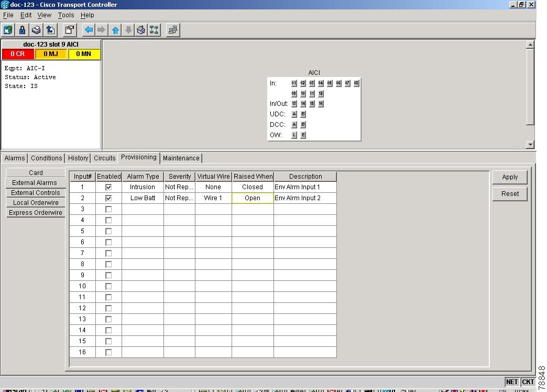Enable input 3 checkbox
This screenshot has width=547, height=392.
(108, 209)
